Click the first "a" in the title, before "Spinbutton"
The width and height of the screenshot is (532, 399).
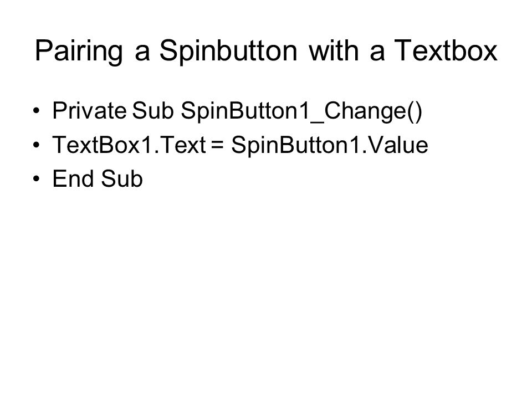tap(142, 54)
